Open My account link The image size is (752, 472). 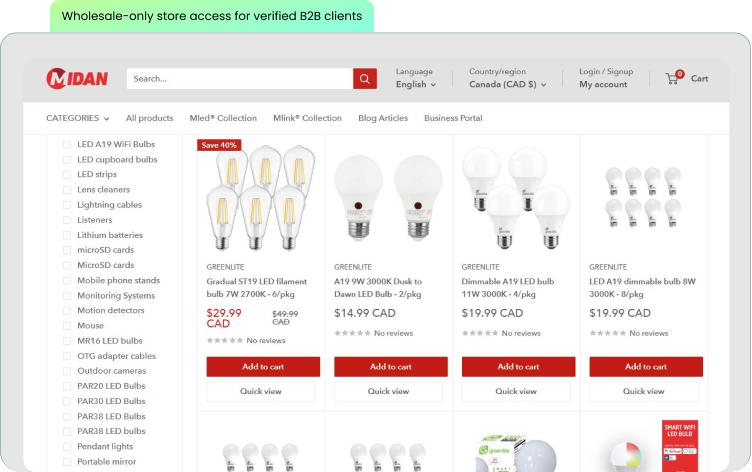coord(603,84)
